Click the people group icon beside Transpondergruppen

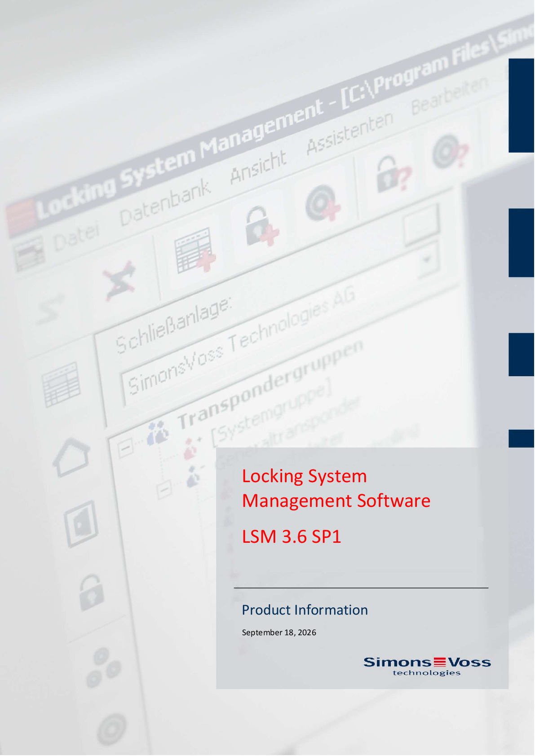pyautogui.click(x=158, y=433)
